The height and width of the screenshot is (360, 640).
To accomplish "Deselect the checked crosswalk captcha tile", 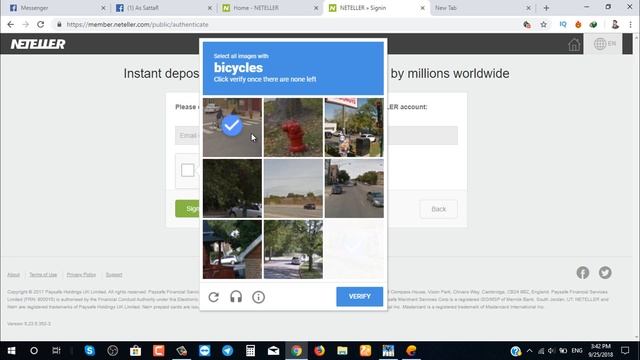I will [x=232, y=127].
